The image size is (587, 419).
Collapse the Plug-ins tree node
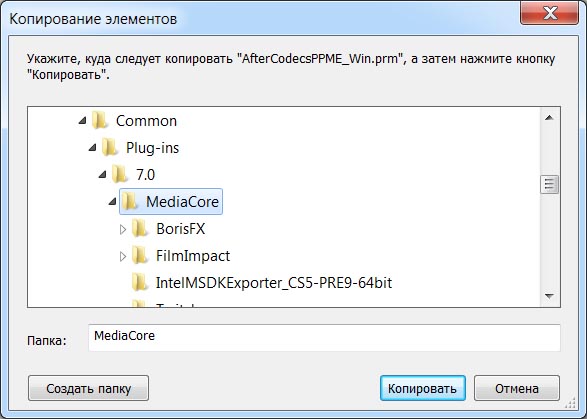tap(92, 148)
